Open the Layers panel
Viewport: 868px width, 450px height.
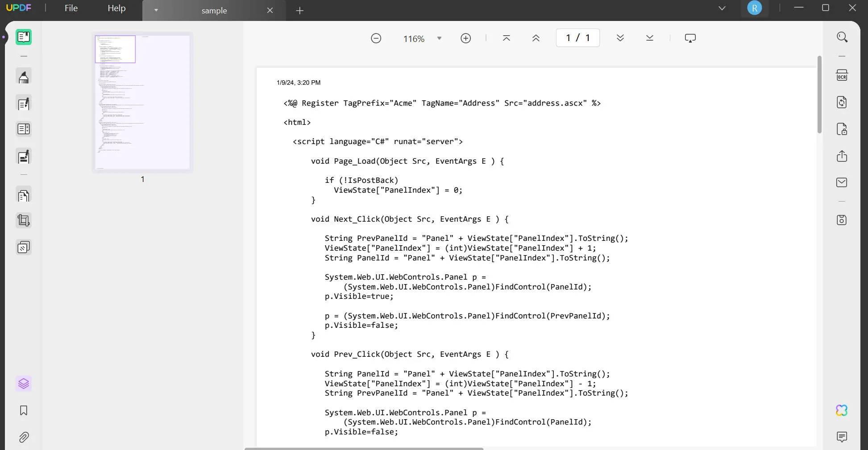click(24, 384)
